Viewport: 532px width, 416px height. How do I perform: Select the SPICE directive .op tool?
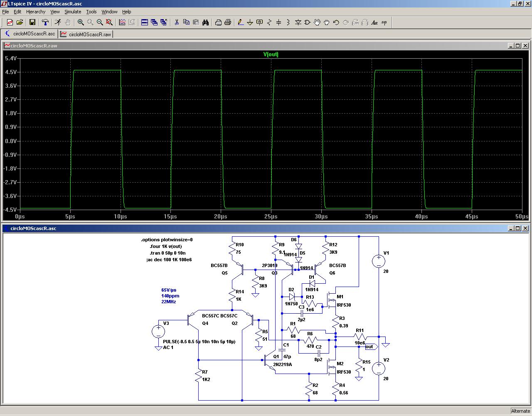coord(384,22)
